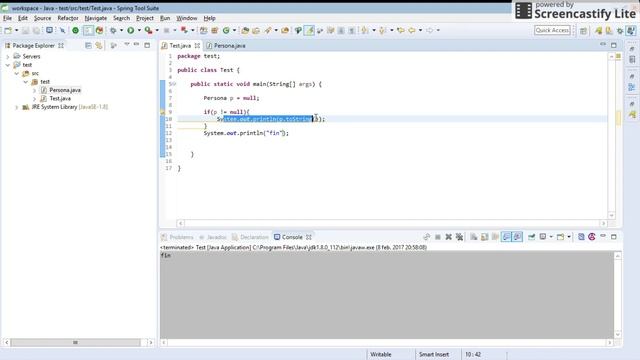Switch to the Problems tab
Viewport: 640px width, 360px height.
[x=177, y=237]
